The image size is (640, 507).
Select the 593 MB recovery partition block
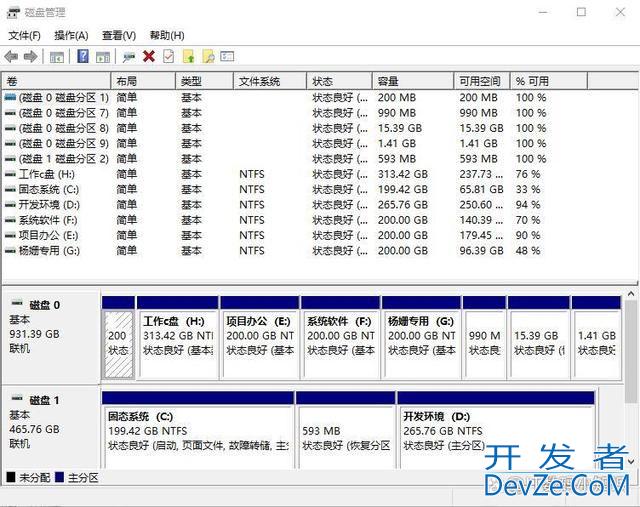[x=346, y=430]
